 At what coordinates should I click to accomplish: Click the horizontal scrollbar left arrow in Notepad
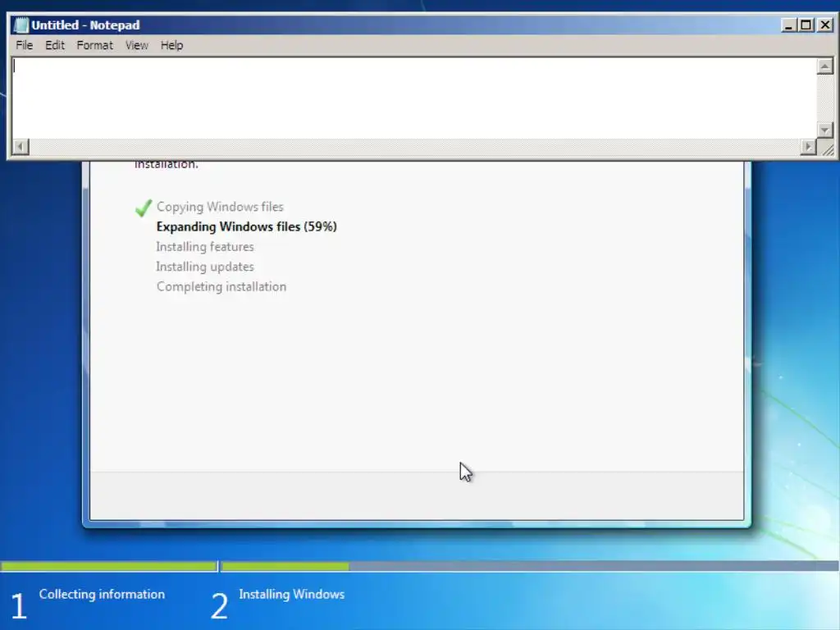(x=21, y=146)
